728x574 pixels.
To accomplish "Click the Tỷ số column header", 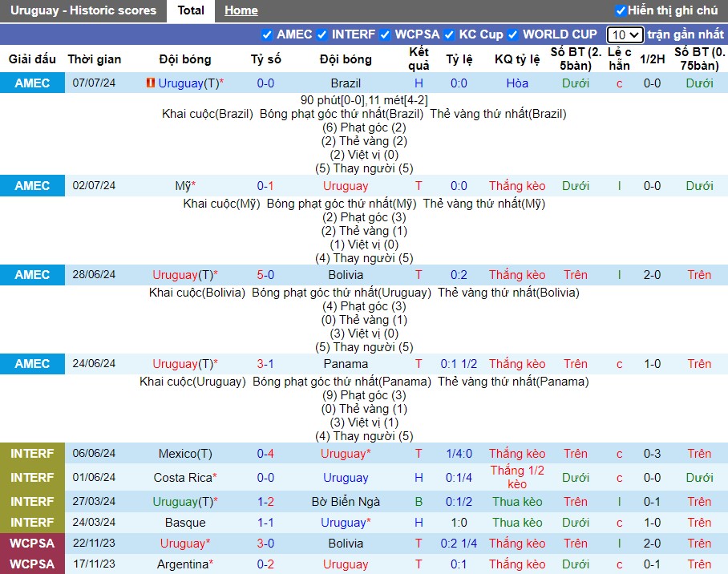I will (x=265, y=59).
